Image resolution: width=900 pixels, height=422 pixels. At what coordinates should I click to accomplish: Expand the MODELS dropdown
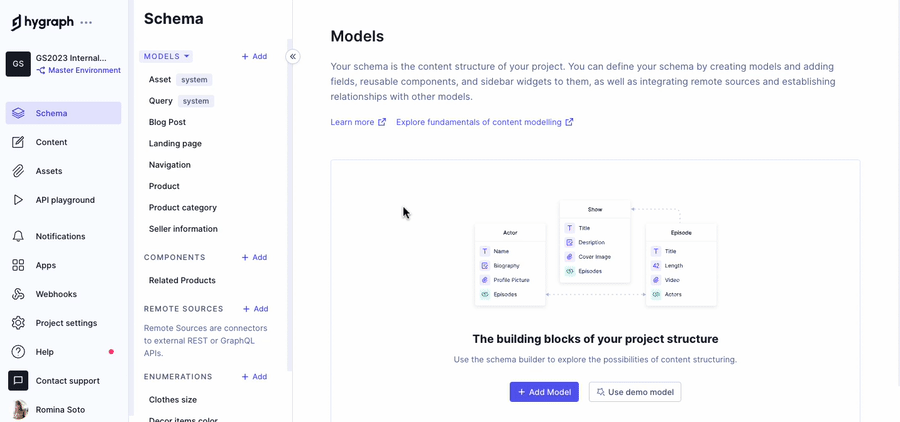click(166, 56)
